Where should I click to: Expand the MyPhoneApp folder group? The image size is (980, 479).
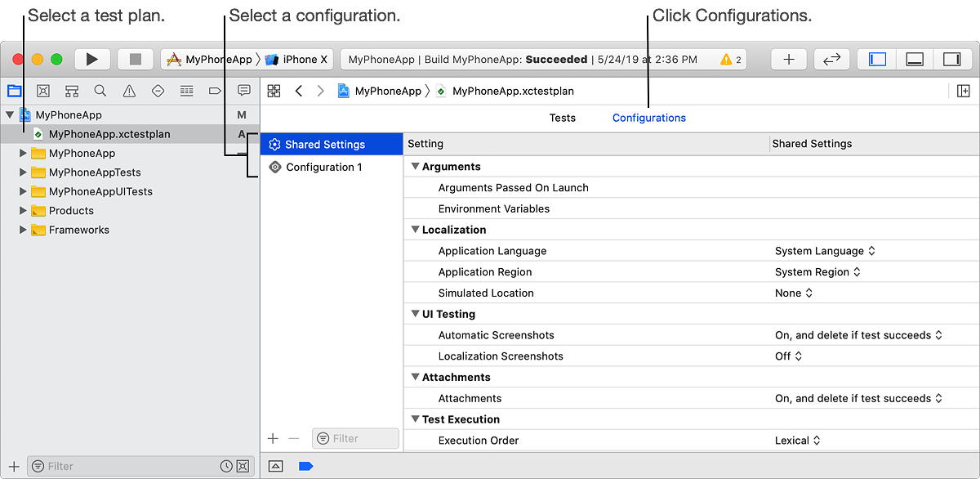pos(23,153)
